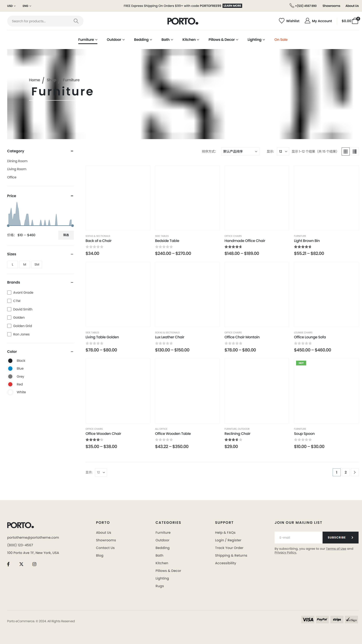This screenshot has width=362, height=644.
Task: Tick the David Smith brand checkbox
Action: coord(9,309)
